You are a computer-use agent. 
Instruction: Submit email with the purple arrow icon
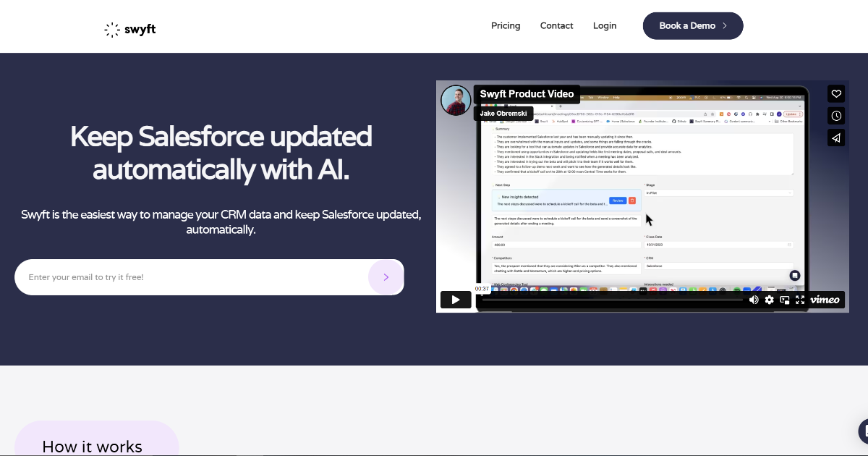pyautogui.click(x=386, y=276)
